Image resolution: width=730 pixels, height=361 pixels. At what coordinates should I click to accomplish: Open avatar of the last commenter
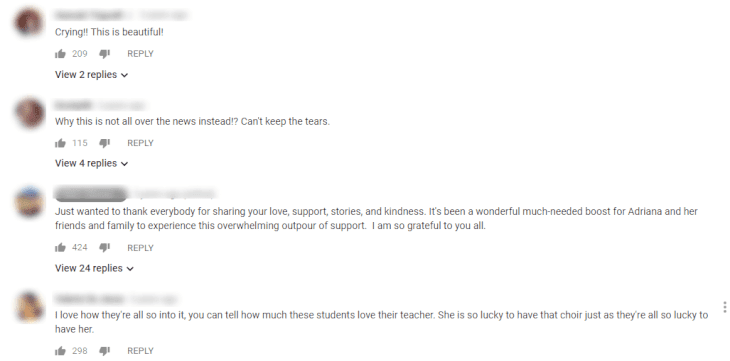[x=29, y=307]
